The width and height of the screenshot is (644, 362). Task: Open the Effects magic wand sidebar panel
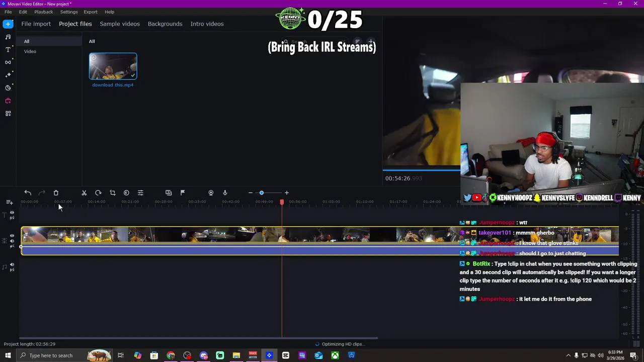pyautogui.click(x=8, y=75)
